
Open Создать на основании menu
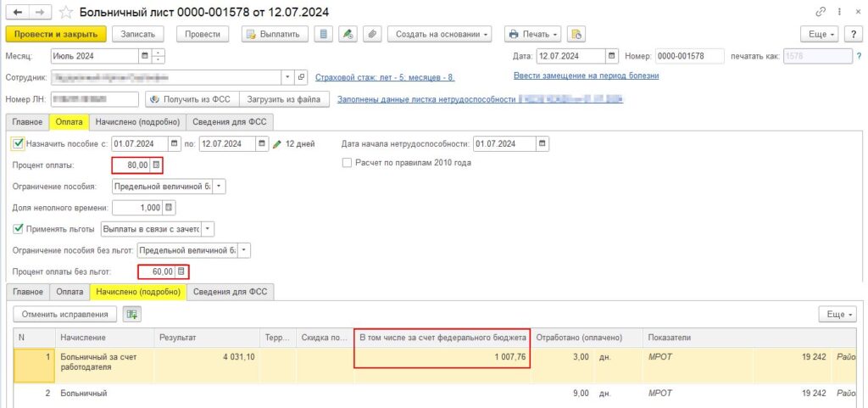[x=440, y=34]
